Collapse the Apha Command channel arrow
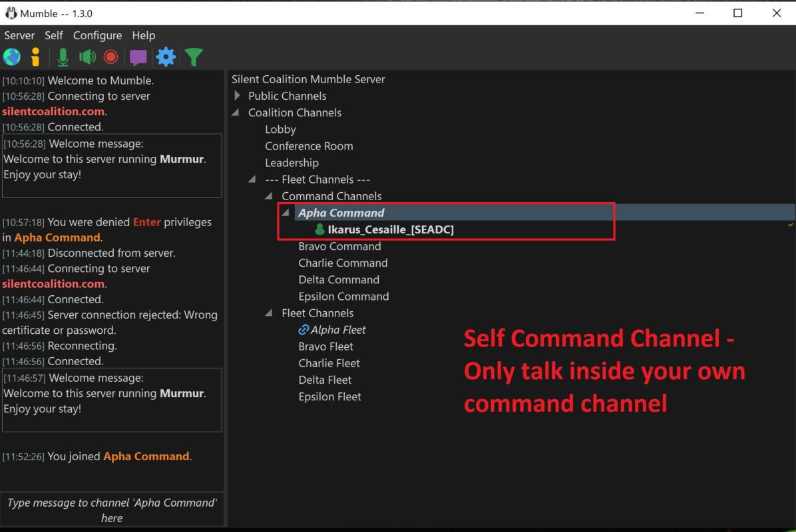Screen dimensions: 796x532 (x=286, y=213)
